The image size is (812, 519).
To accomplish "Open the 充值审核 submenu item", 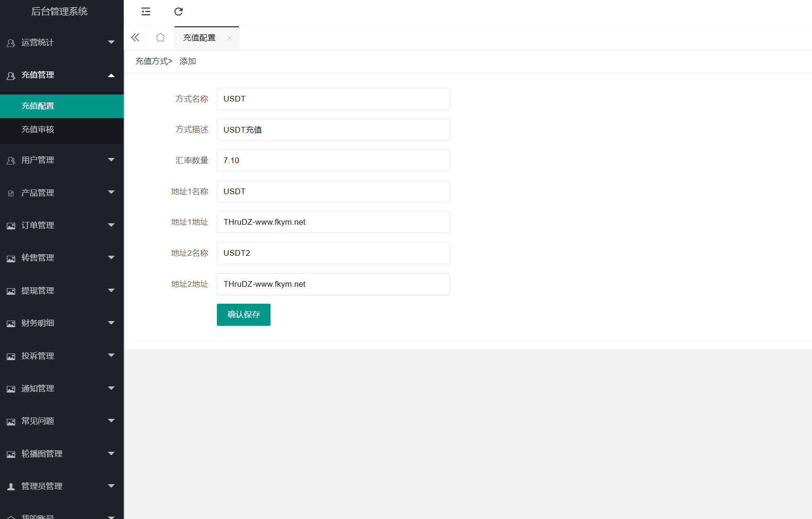I will (x=38, y=129).
